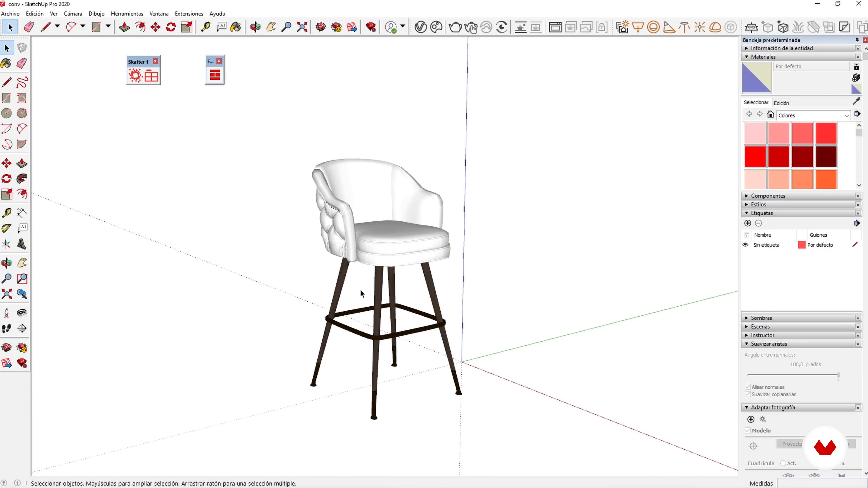The width and height of the screenshot is (868, 488).
Task: Expand the Componentes panel
Action: pos(768,196)
